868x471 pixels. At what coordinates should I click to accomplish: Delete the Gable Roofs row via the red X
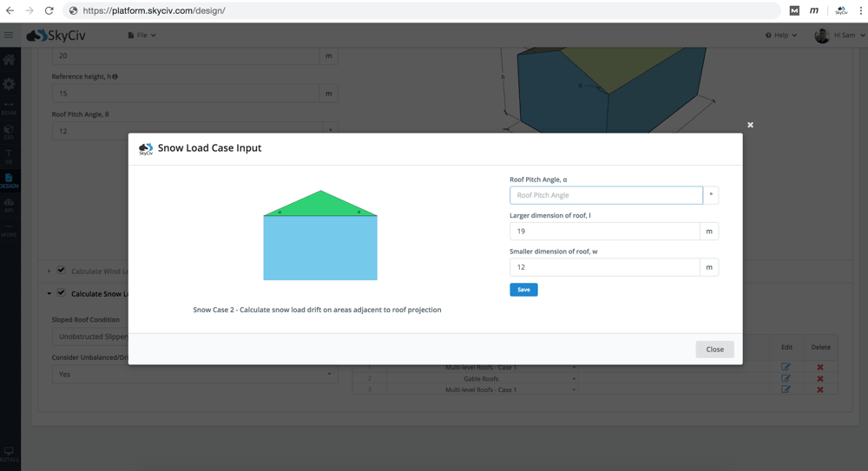pyautogui.click(x=820, y=379)
